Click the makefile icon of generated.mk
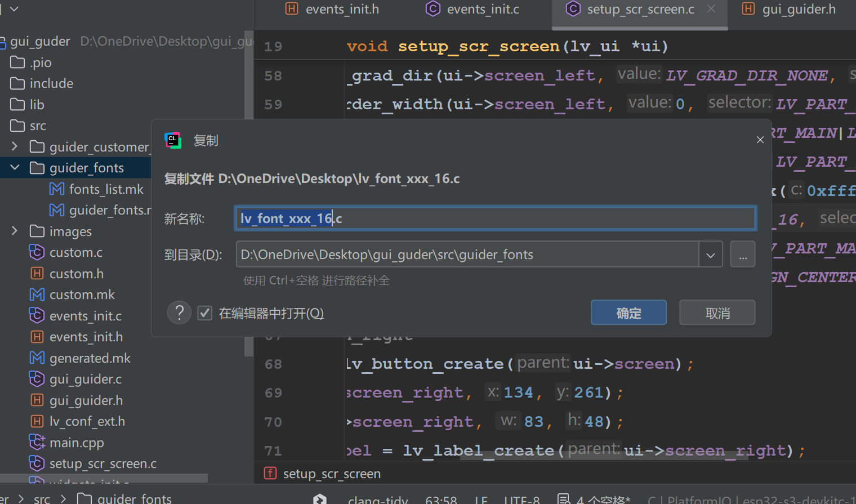 point(37,358)
